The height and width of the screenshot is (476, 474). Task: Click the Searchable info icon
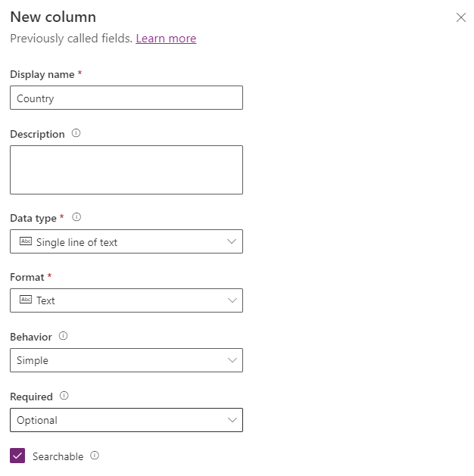[x=95, y=456]
